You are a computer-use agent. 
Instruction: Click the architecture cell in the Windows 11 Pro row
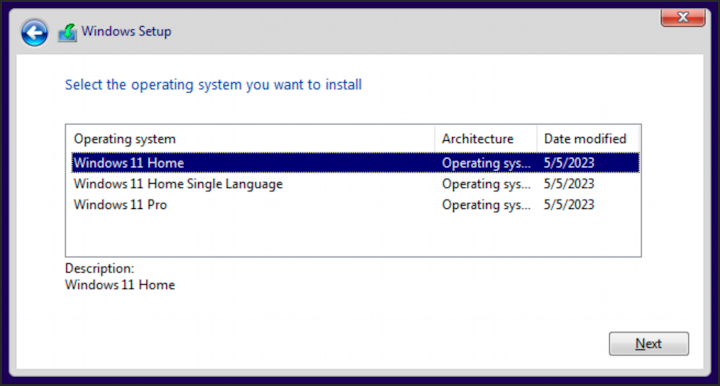click(x=486, y=205)
